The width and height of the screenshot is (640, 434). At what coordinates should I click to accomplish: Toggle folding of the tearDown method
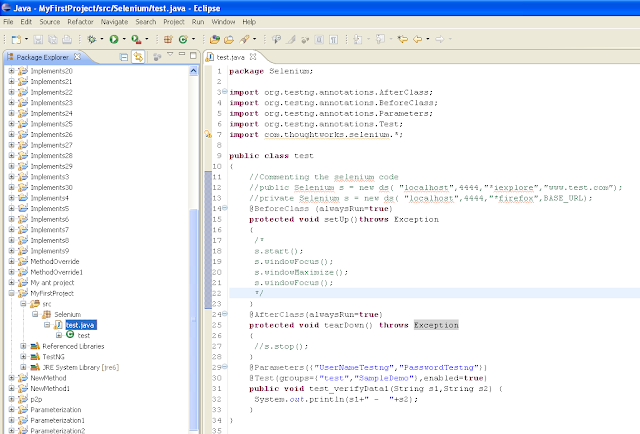(224, 314)
